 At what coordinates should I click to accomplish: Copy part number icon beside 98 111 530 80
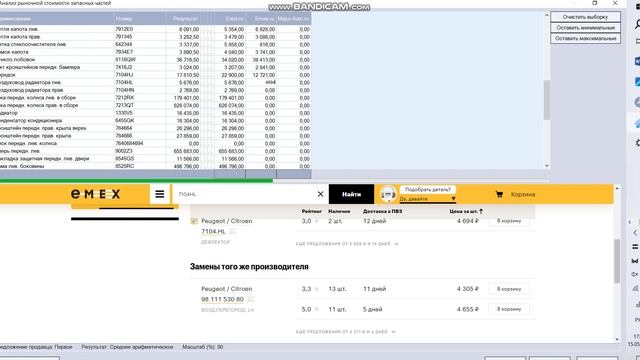pyautogui.click(x=251, y=299)
